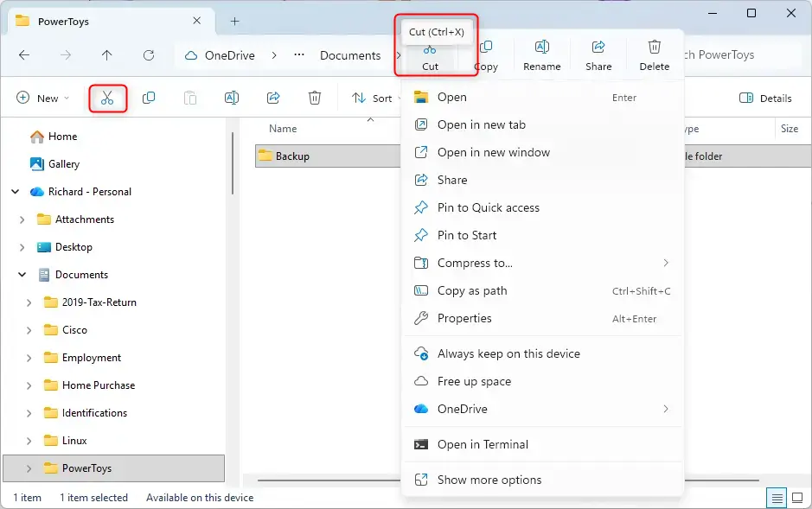Viewport: 812px width, 509px height.
Task: Click Documents in the address bar
Action: tap(350, 55)
